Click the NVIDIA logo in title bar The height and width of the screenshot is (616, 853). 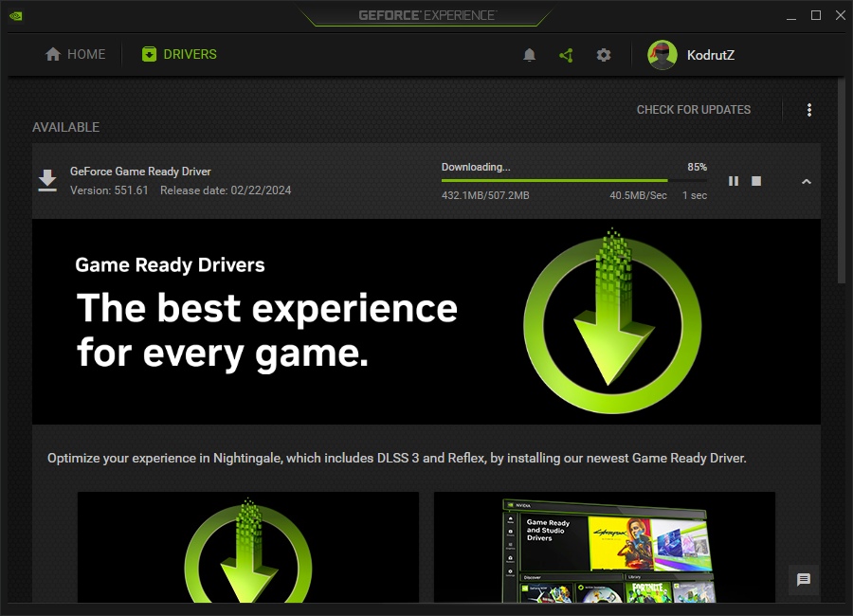(16, 16)
